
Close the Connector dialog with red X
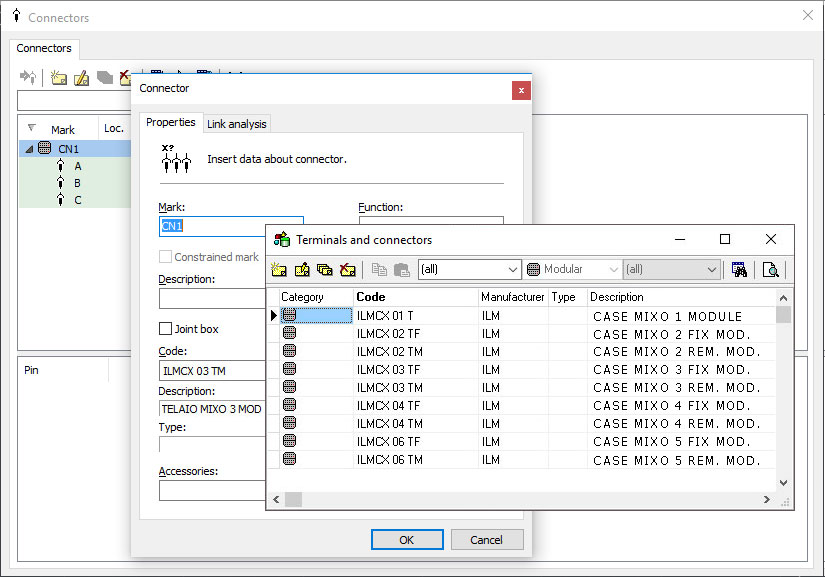[521, 90]
